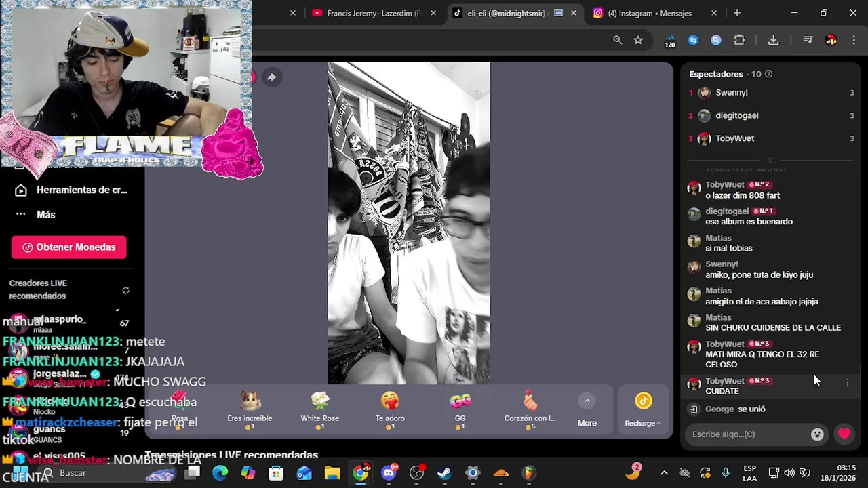Viewport: 868px width, 488px height.
Task: Send the Corazón con gift
Action: tap(530, 410)
